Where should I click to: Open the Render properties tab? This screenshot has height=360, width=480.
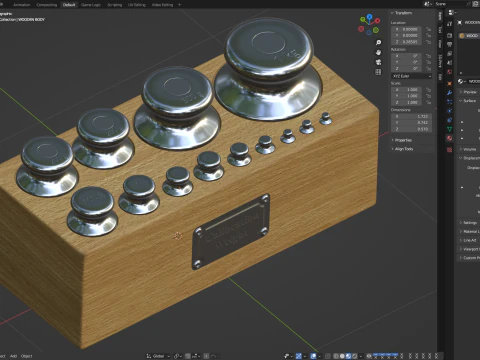[x=450, y=35]
